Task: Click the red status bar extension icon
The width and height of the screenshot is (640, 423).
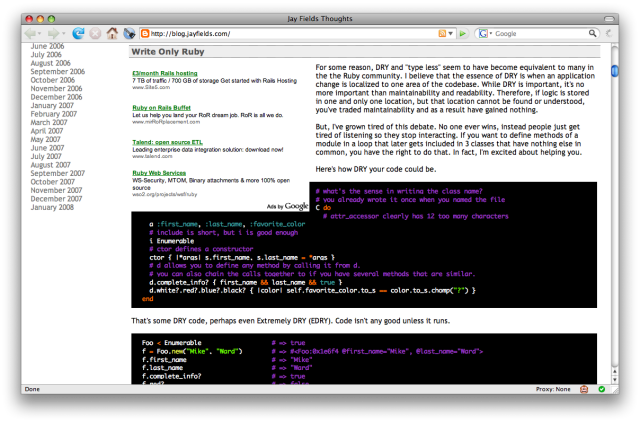Action: 586,389
